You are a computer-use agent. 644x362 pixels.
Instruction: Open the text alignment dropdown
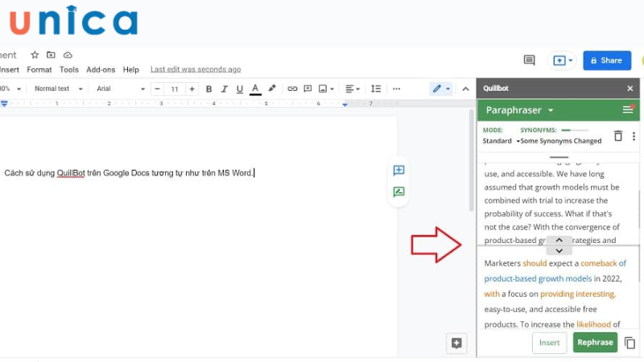point(353,88)
